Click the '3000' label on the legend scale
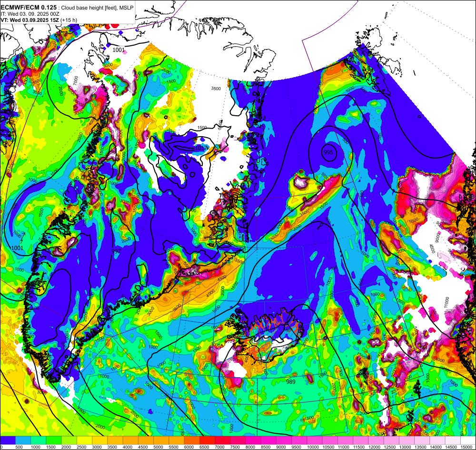The image size is (476, 450). [x=97, y=447]
